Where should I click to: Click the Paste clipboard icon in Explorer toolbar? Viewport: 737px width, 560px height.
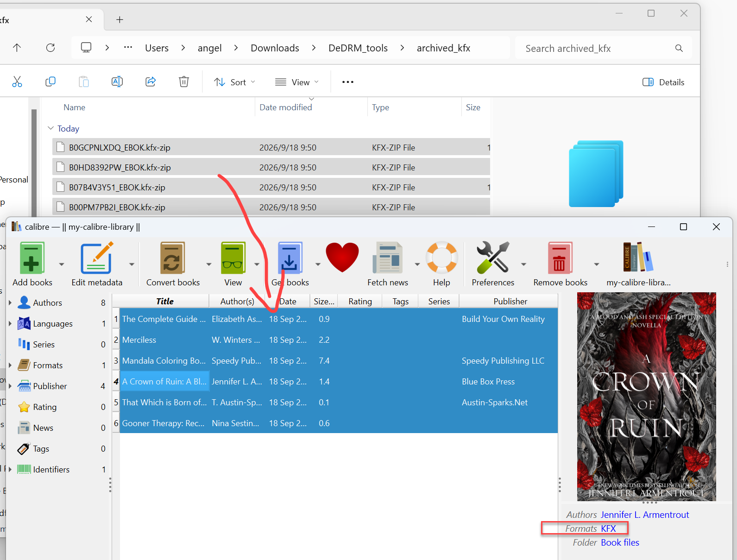click(84, 82)
